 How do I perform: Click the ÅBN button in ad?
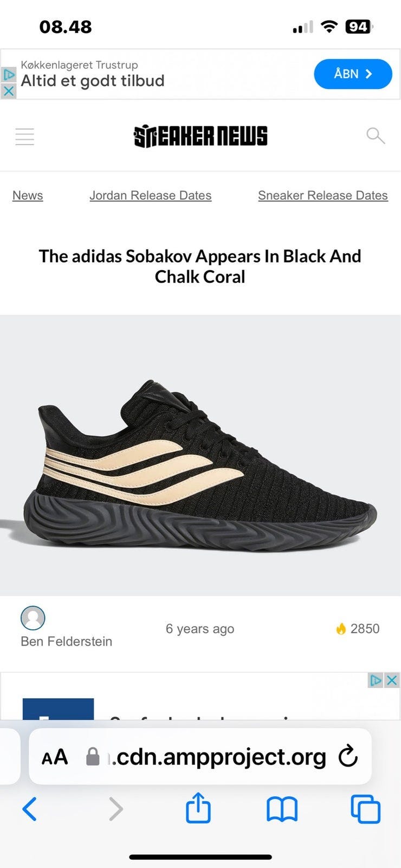353,74
